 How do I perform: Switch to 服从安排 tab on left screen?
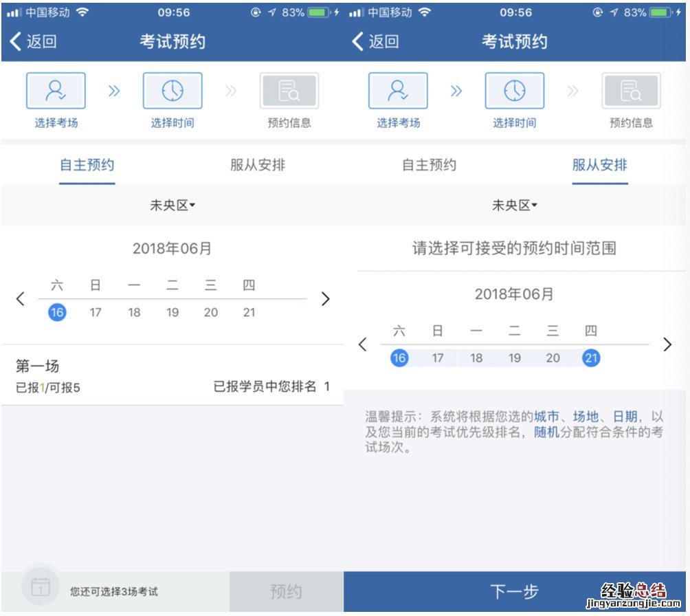258,165
